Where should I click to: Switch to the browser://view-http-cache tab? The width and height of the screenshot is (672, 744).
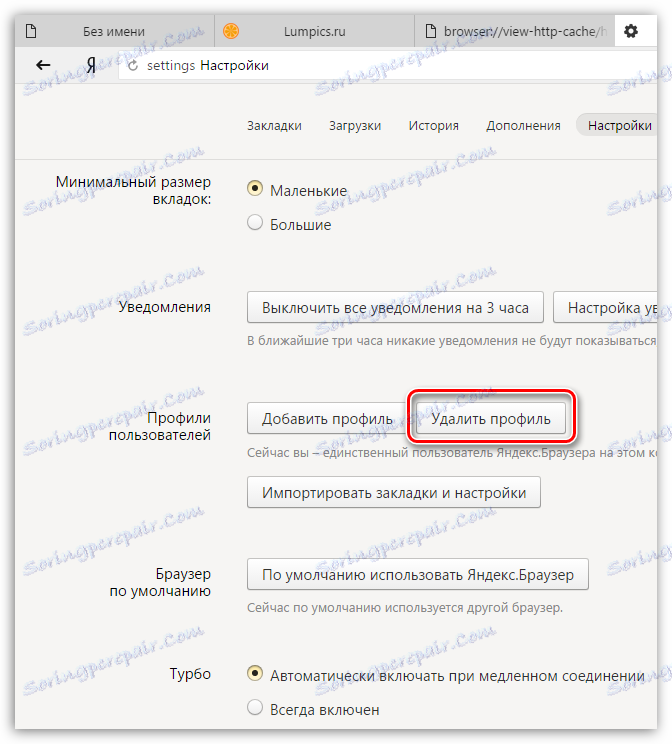point(515,31)
